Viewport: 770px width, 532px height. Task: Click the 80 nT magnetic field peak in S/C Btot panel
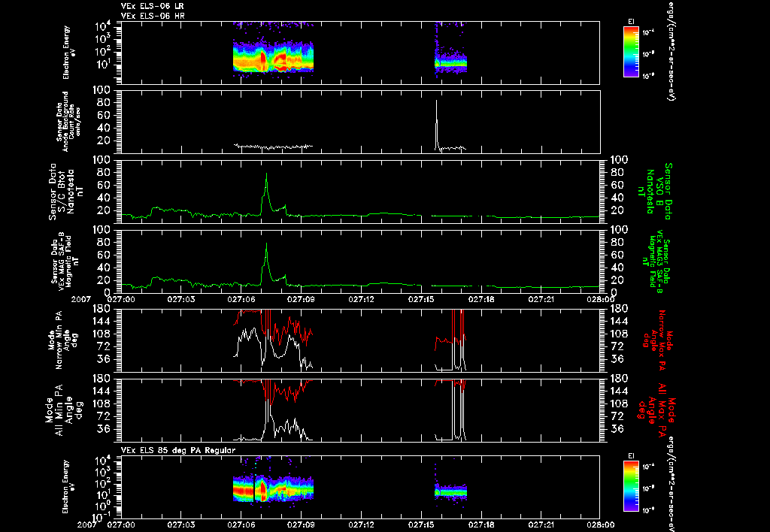click(267, 174)
